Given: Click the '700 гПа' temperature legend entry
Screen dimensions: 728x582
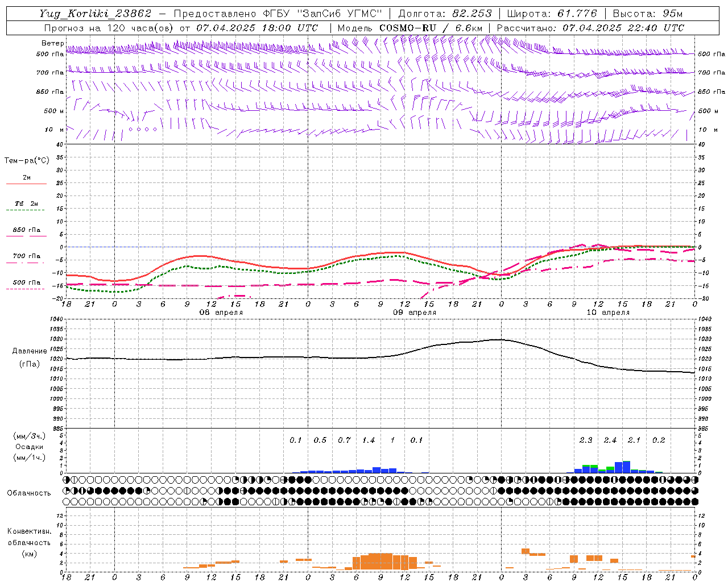Looking at the screenshot, I should click(x=27, y=256).
